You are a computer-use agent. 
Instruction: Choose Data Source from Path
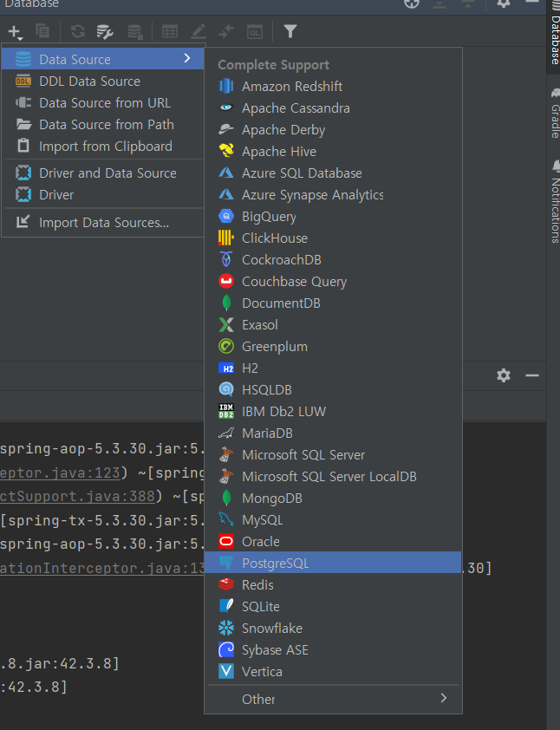pyautogui.click(x=103, y=125)
